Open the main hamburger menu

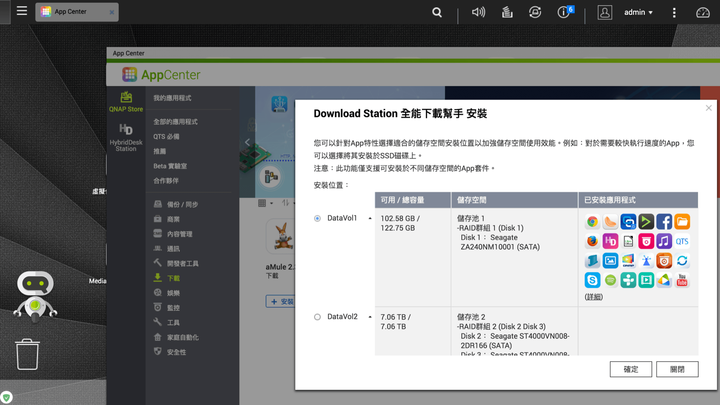[x=22, y=11]
